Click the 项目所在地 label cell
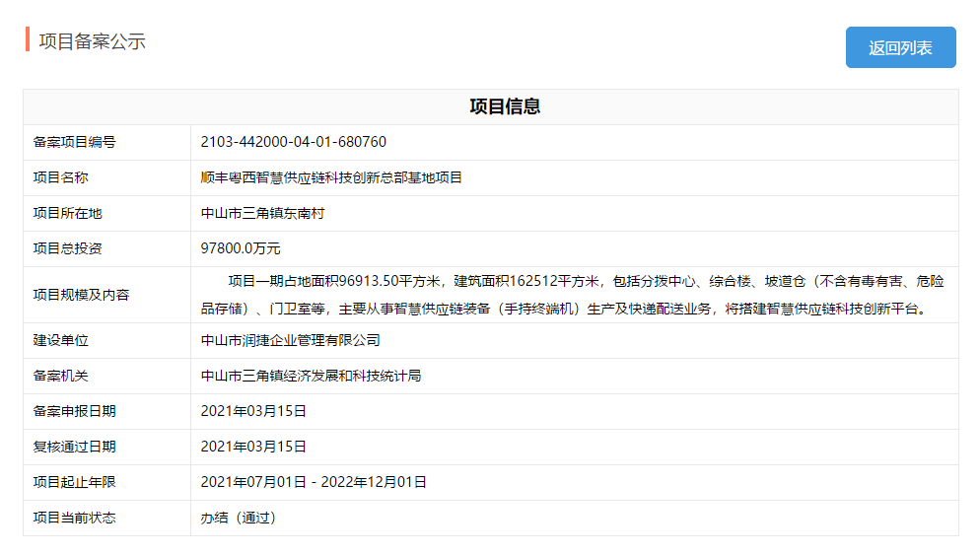The width and height of the screenshot is (980, 555). (106, 214)
